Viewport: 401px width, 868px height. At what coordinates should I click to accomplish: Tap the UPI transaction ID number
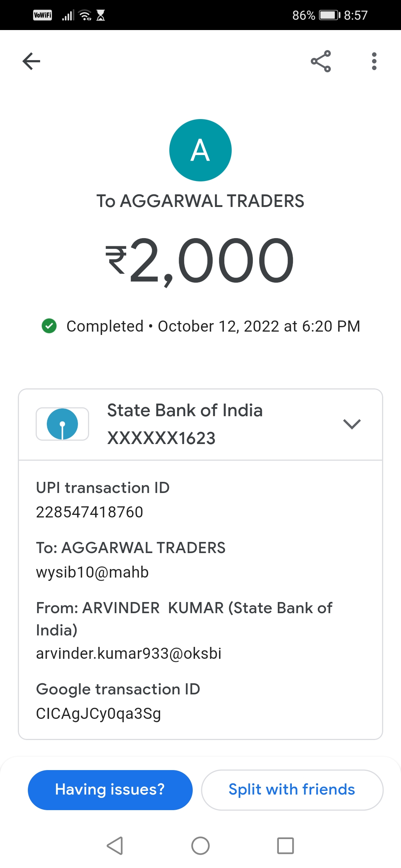pyautogui.click(x=89, y=512)
